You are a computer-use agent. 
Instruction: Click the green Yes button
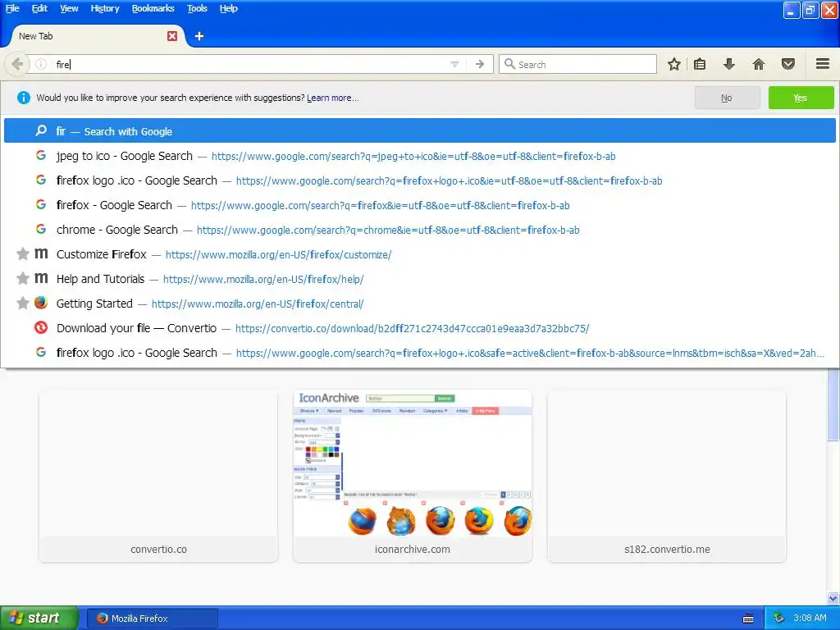pyautogui.click(x=801, y=98)
